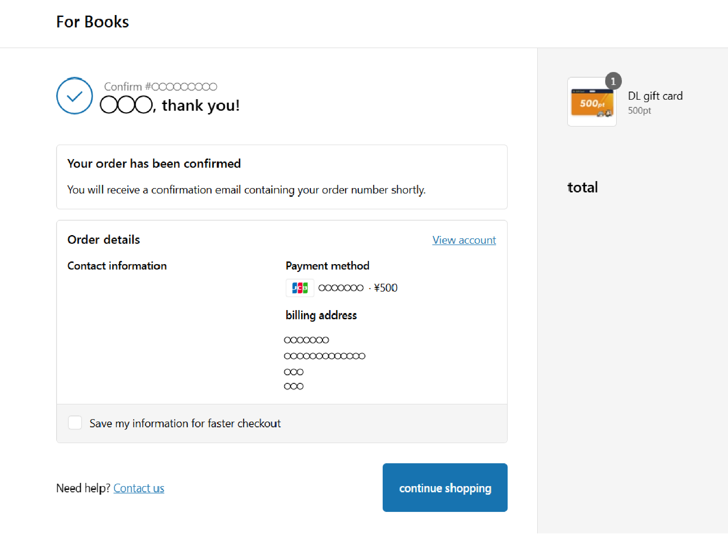Click the For Books store logo
The image size is (728, 560).
[x=93, y=22]
